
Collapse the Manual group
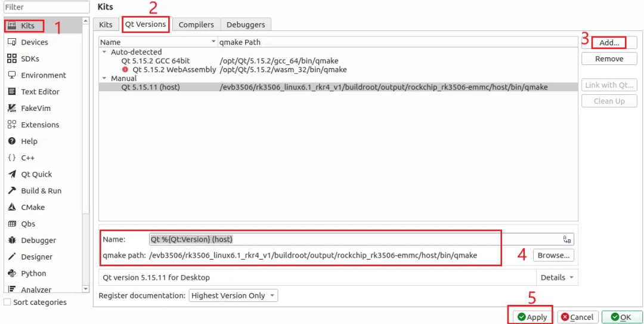pyautogui.click(x=104, y=78)
